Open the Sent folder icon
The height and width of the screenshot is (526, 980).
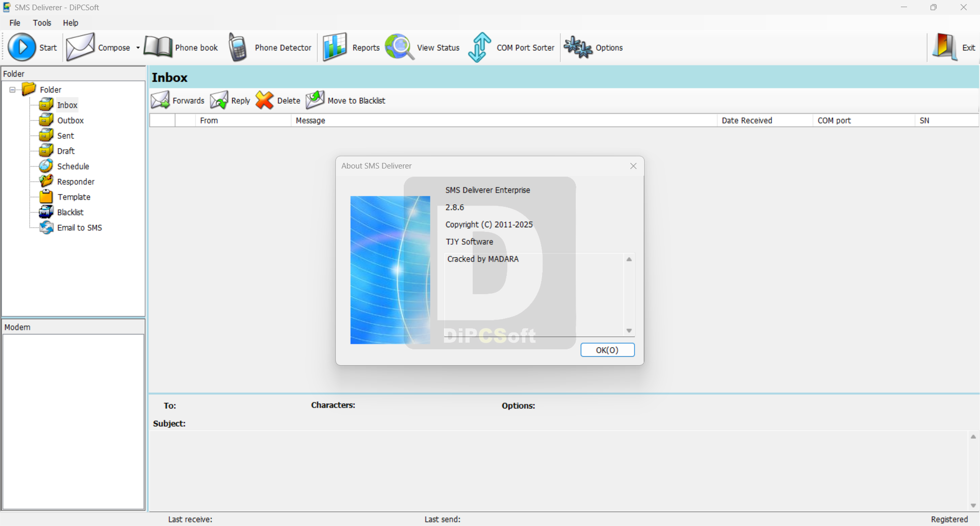pos(46,135)
